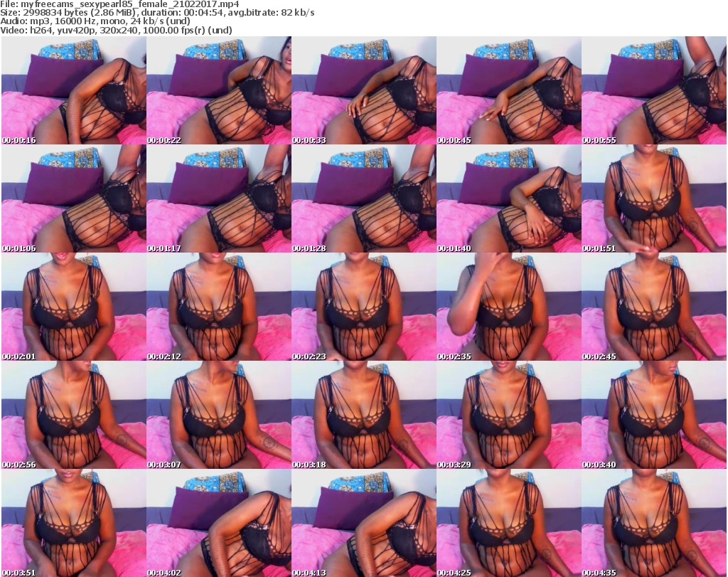Viewport: 728px width, 577px height.
Task: Click the 'Audio: mp3, 16000 Hz' line
Action: (95, 21)
